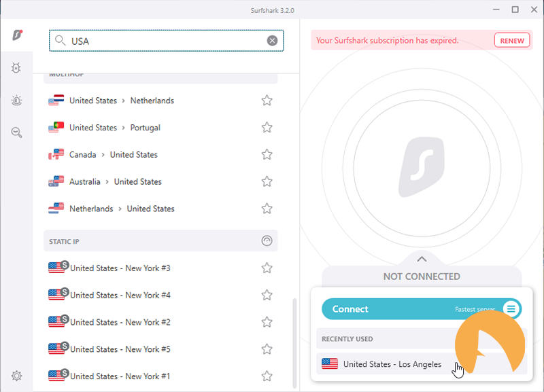Image resolution: width=544 pixels, height=392 pixels.
Task: Expand the connection panel up chevron
Action: [x=422, y=259]
